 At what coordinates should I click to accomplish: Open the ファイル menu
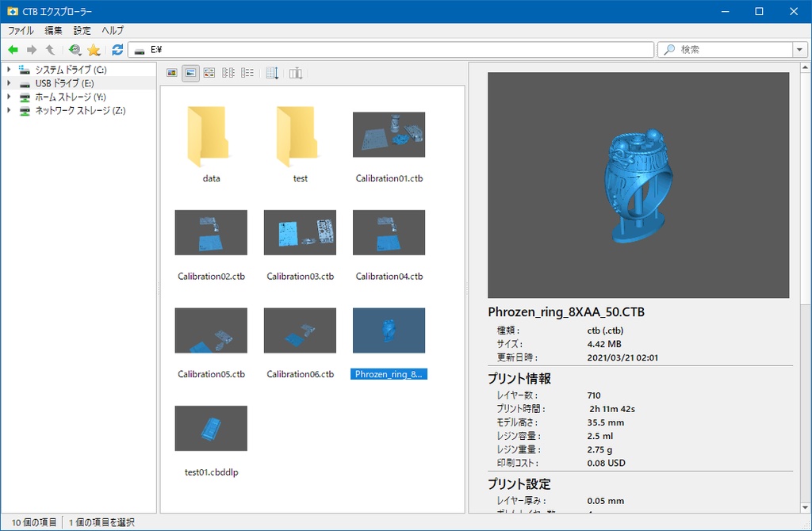click(21, 31)
